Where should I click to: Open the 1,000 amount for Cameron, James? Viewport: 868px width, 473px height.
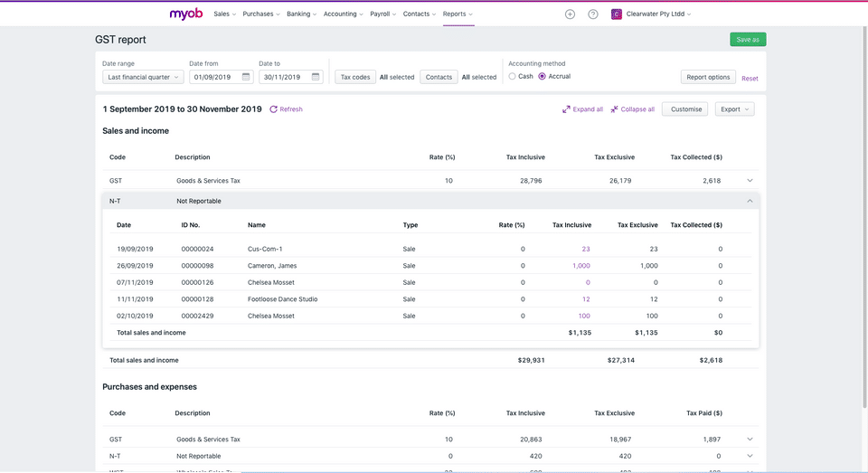[580, 266]
